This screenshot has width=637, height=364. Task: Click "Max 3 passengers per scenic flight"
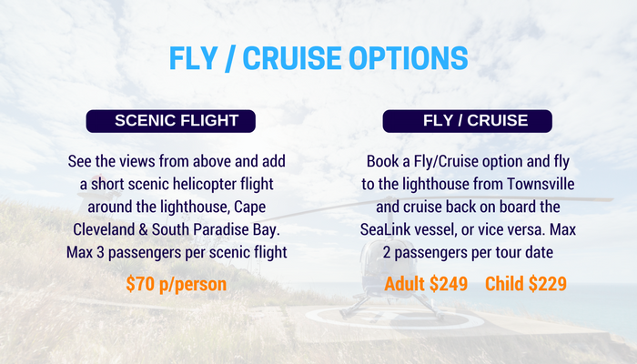coord(177,252)
